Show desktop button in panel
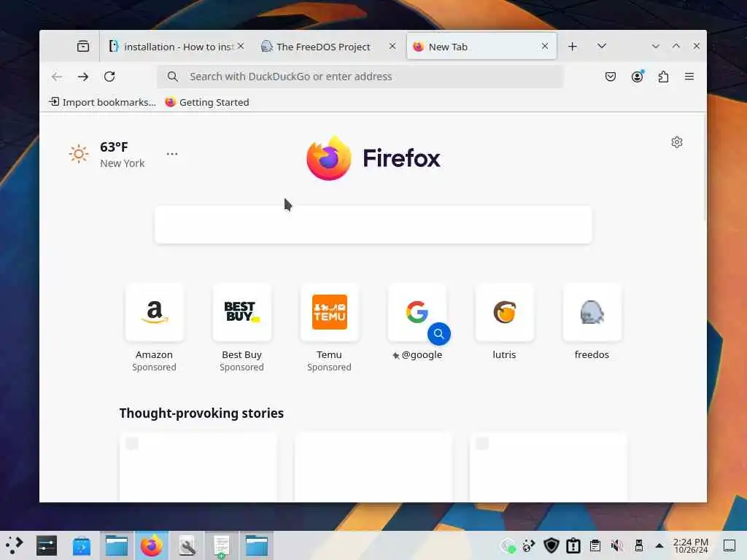This screenshot has width=747, height=560. click(x=729, y=545)
